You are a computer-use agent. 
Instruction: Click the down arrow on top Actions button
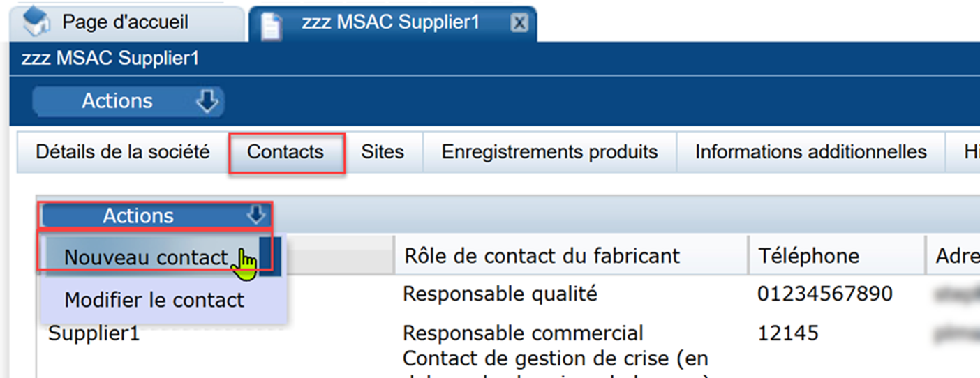pos(207,102)
